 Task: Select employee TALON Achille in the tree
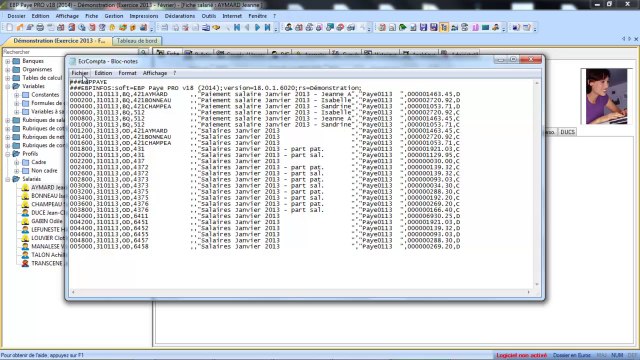point(48,255)
